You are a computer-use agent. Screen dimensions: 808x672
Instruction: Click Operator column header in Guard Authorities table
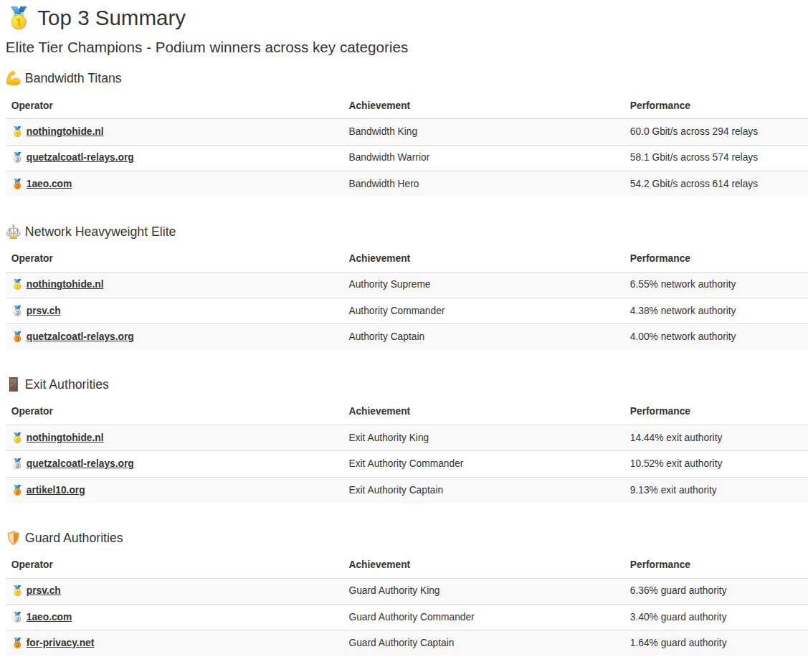pos(32,564)
